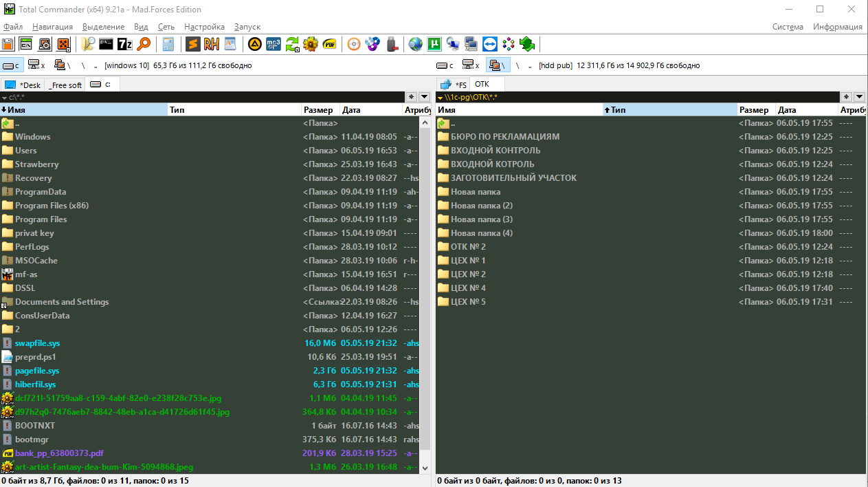Open the 7z archiver toolbar icon
The height and width of the screenshot is (487, 868).
point(124,45)
